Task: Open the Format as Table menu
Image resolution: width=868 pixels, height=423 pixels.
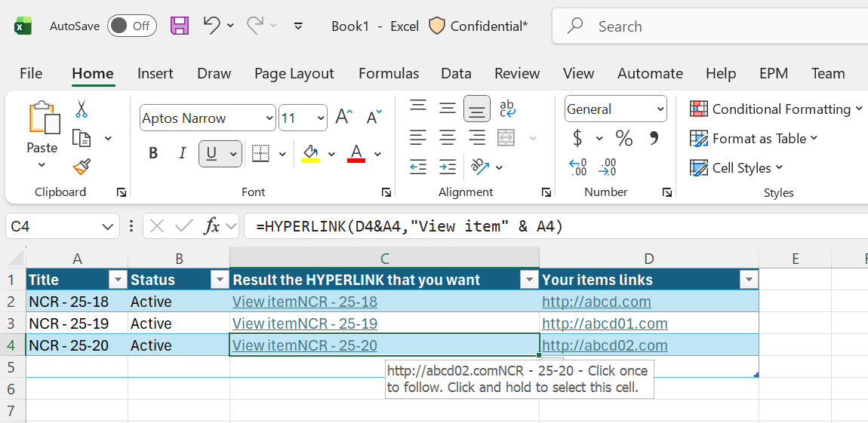Action: click(754, 138)
